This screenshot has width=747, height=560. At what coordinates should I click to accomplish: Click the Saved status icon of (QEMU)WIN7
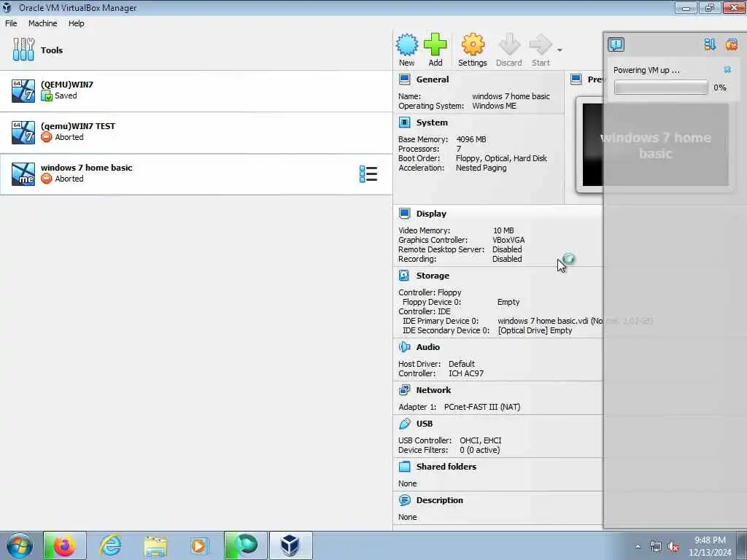46,96
